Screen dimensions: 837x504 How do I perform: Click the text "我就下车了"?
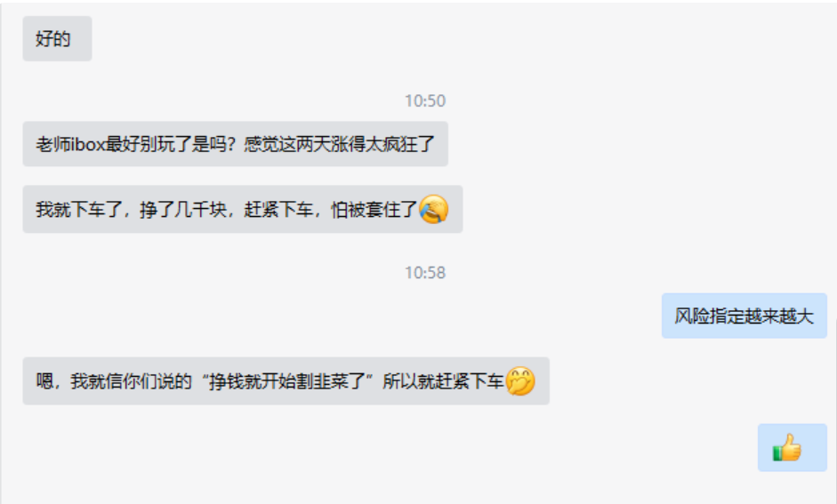coord(79,210)
